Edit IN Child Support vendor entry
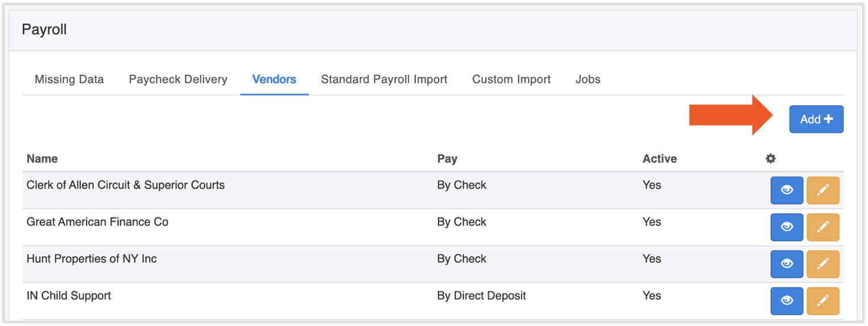This screenshot has width=868, height=326. click(822, 301)
